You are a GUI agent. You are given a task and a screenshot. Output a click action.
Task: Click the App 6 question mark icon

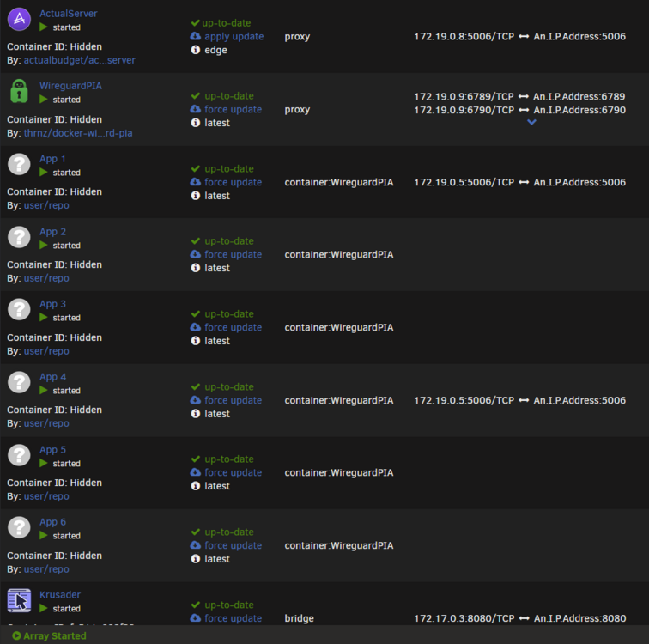click(x=19, y=528)
